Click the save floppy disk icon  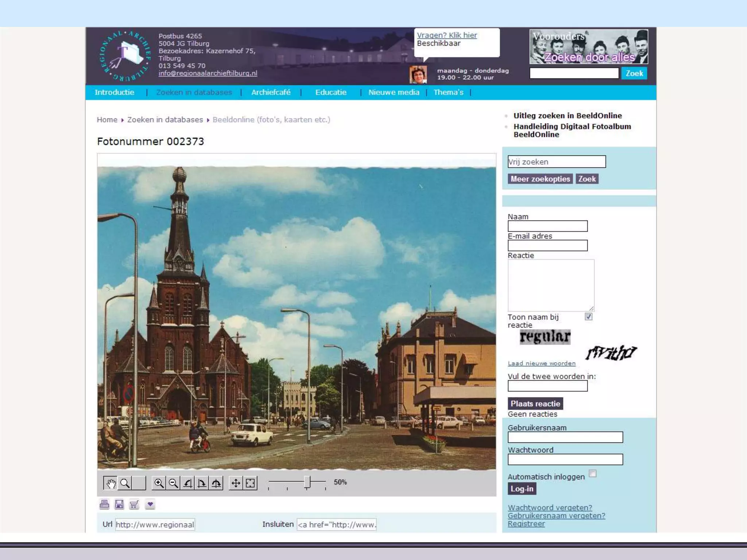[119, 504]
